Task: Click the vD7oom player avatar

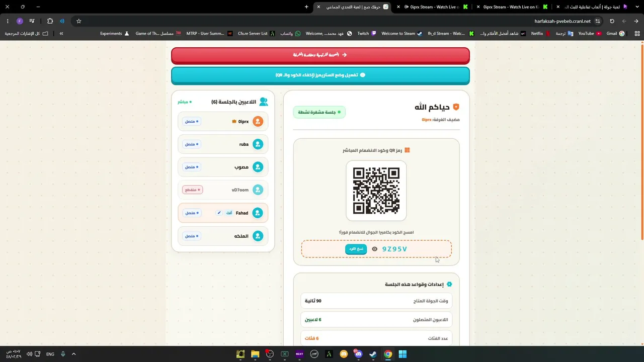Action: point(258,190)
